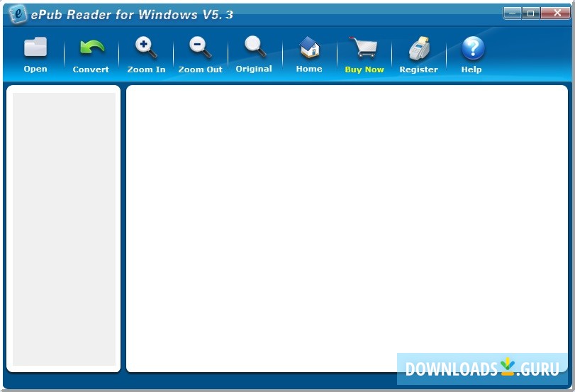Screen dimensions: 575x392
Task: Click the table of contents side panel
Action: coord(64,229)
